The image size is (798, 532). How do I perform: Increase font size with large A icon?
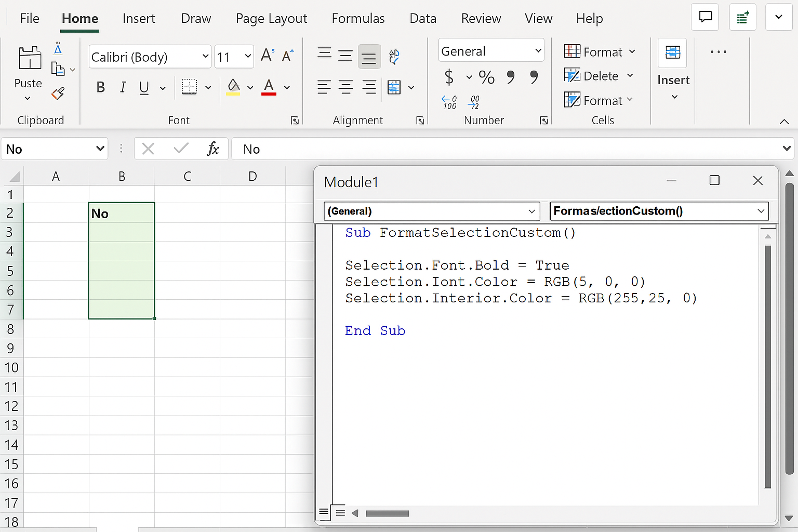(x=267, y=55)
